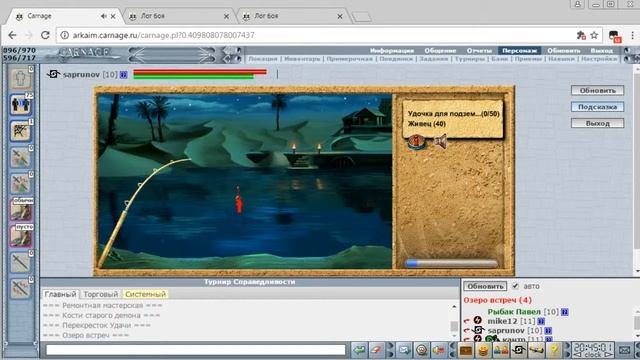Click the single sword icon in sidebar
Viewport: 640px width, 360px height.
[20, 262]
